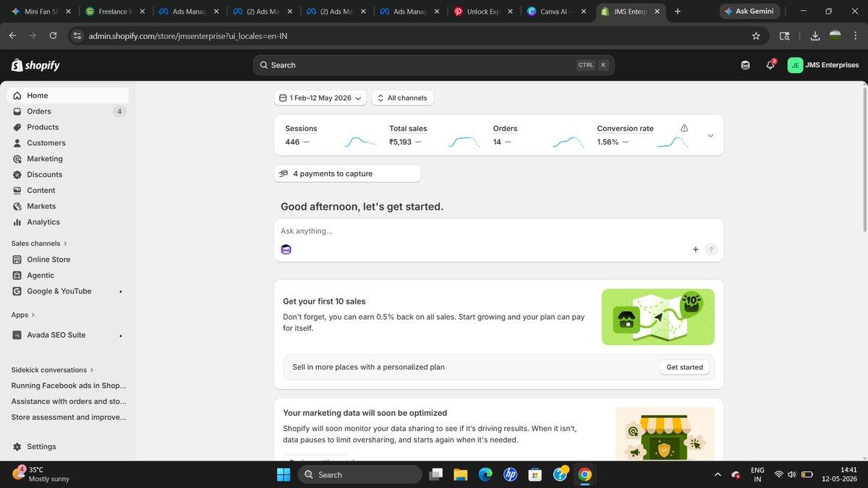Switch to the Mini Fan tab

(41, 12)
